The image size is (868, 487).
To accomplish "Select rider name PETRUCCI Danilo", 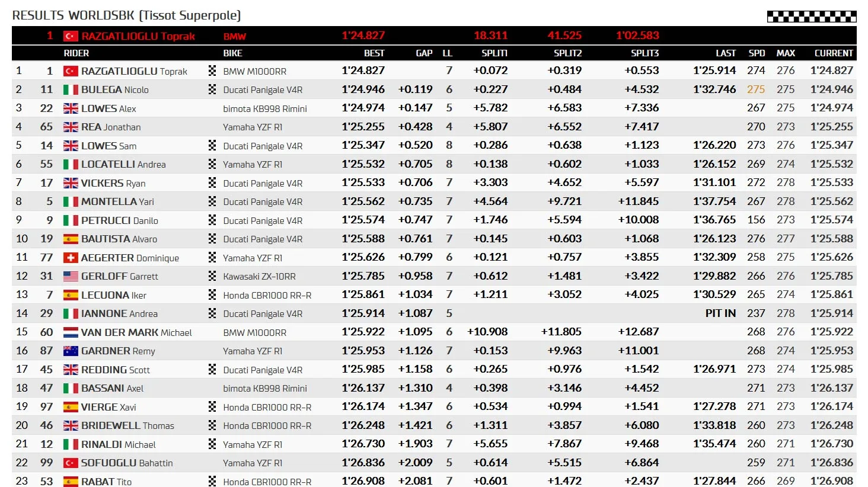I will point(120,220).
